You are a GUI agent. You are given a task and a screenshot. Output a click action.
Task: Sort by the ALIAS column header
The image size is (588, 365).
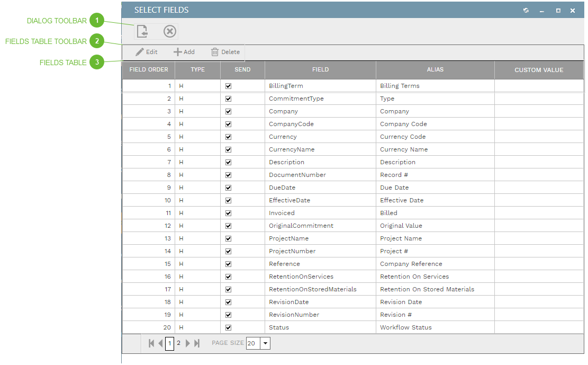(x=435, y=69)
